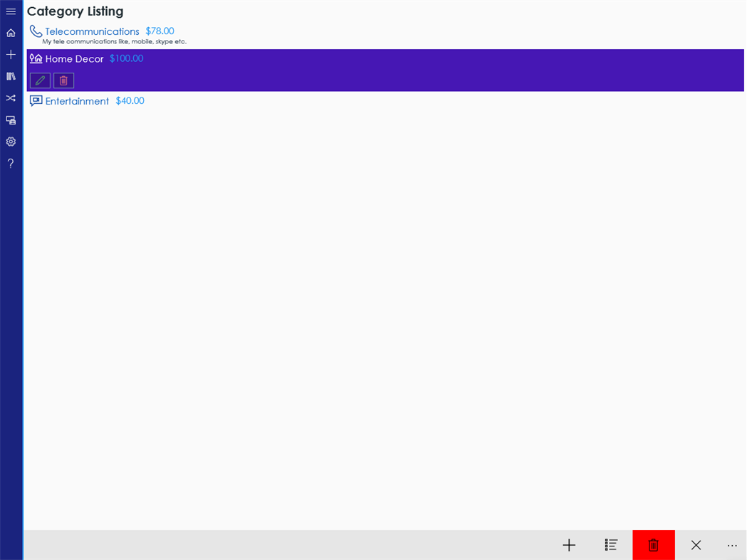
Task: Open the library/reports sidebar icon
Action: 10,76
